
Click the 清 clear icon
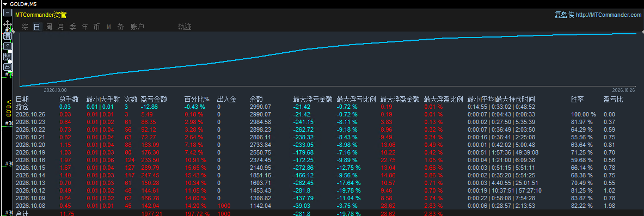(x=8, y=36)
